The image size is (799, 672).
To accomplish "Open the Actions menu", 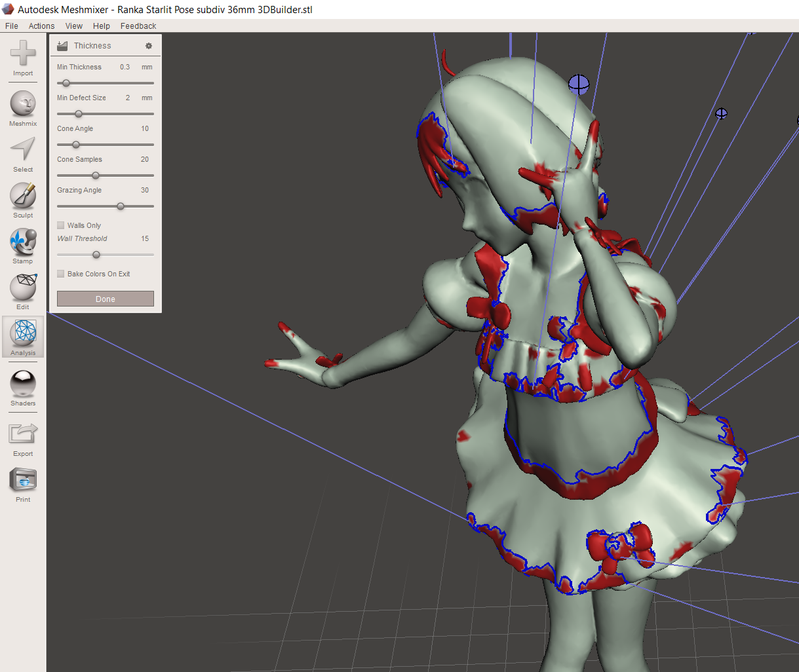I will coord(41,26).
